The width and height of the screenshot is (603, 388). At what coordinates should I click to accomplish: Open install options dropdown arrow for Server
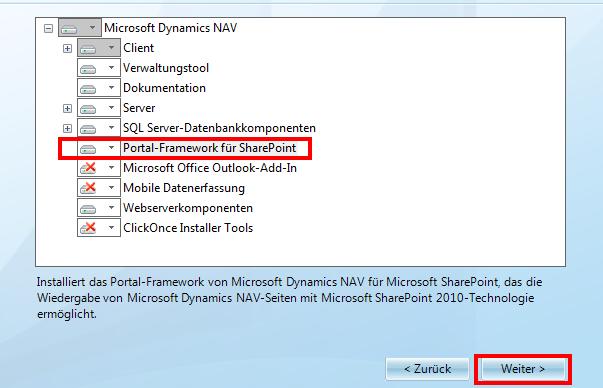pos(111,108)
